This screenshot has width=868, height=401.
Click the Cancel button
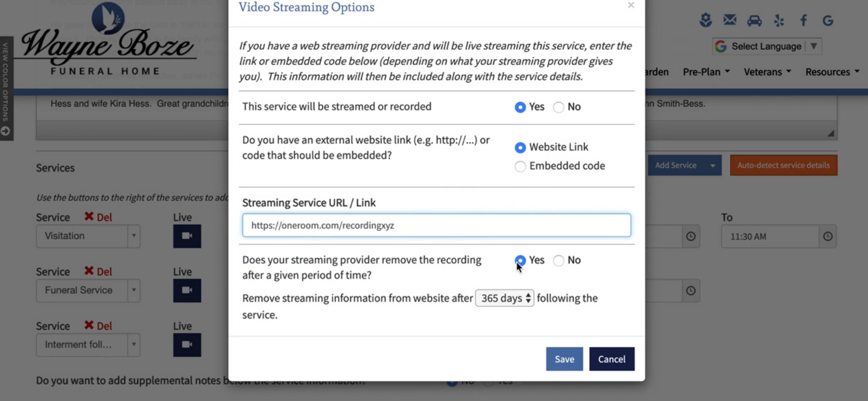coord(611,359)
